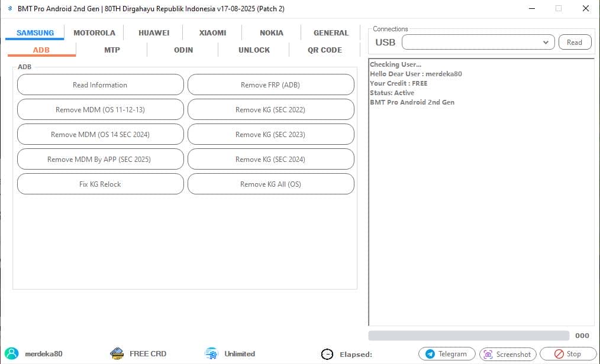
Task: Open the Telegram link button
Action: click(x=447, y=354)
